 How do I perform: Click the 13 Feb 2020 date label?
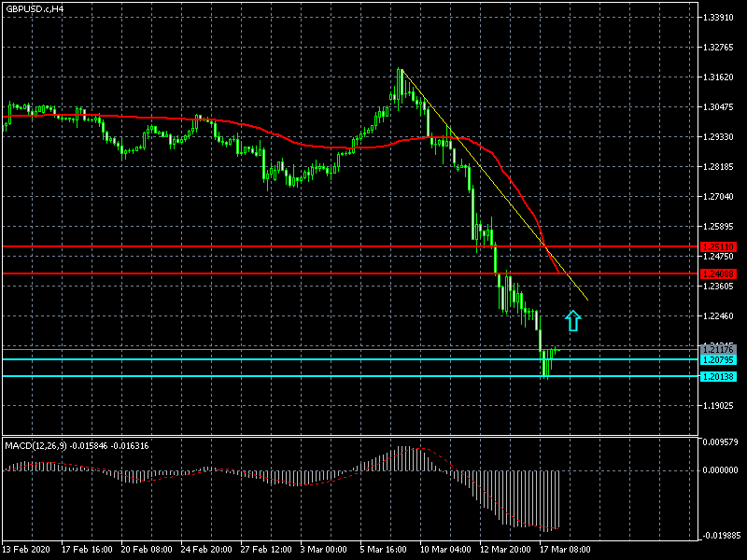click(x=28, y=550)
